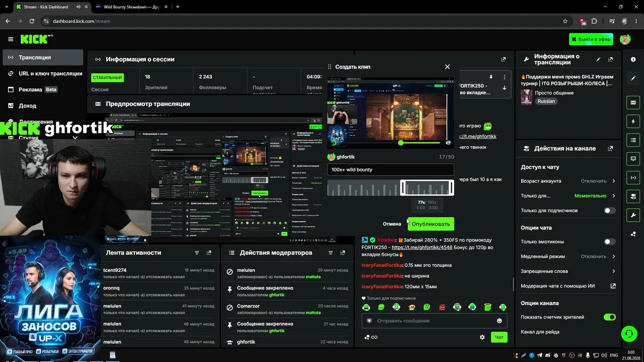Pop out the Информация о трансляции panel
Screen dimensions: 644x362
pos(610,59)
